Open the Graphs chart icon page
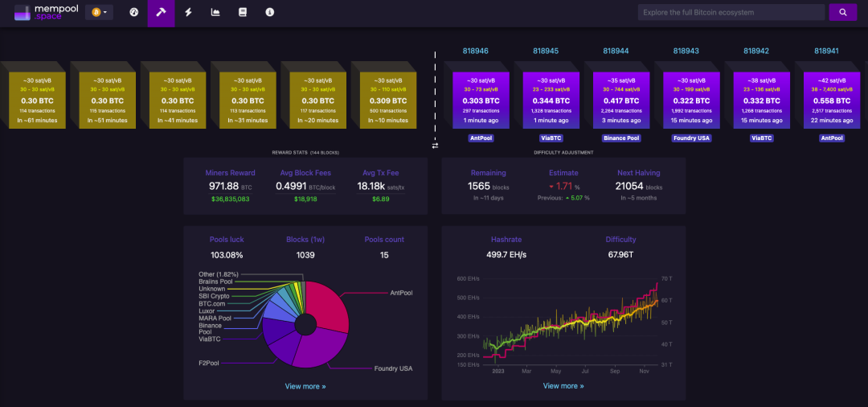868x407 pixels. tap(215, 13)
